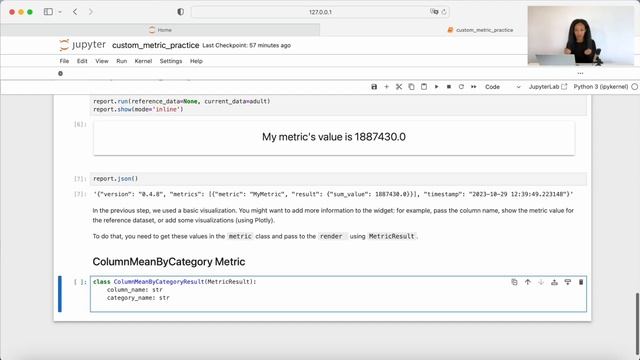Reload the page in Safari
This screenshot has height=360, width=640.
pyautogui.click(x=444, y=12)
